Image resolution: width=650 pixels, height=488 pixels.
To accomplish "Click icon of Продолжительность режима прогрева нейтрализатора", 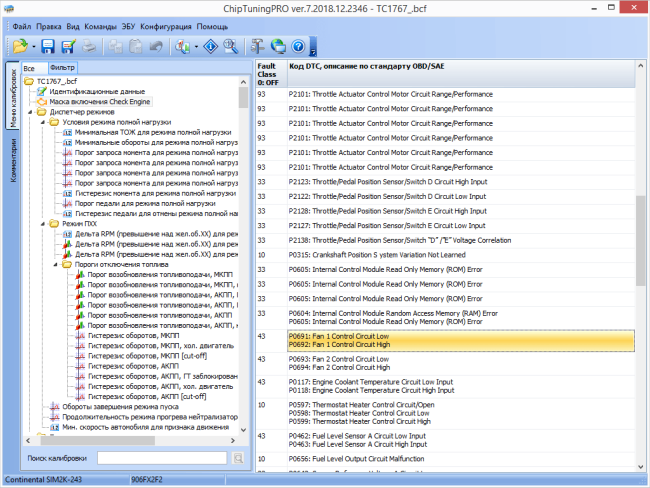I will click(55, 417).
